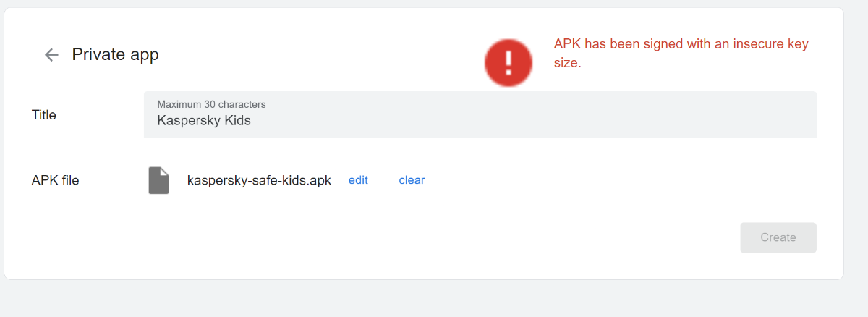Open the edit link for the APK

point(358,180)
